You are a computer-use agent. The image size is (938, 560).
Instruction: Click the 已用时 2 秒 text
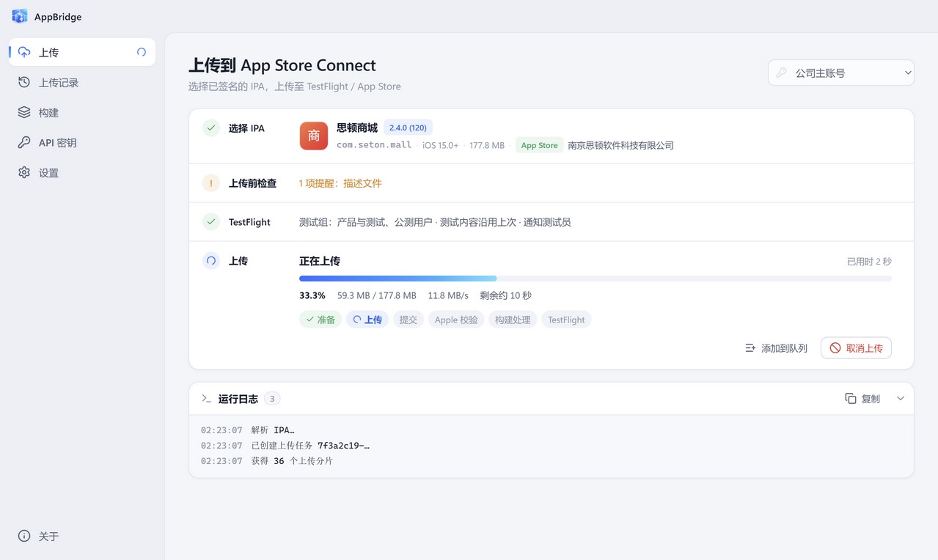click(x=869, y=262)
